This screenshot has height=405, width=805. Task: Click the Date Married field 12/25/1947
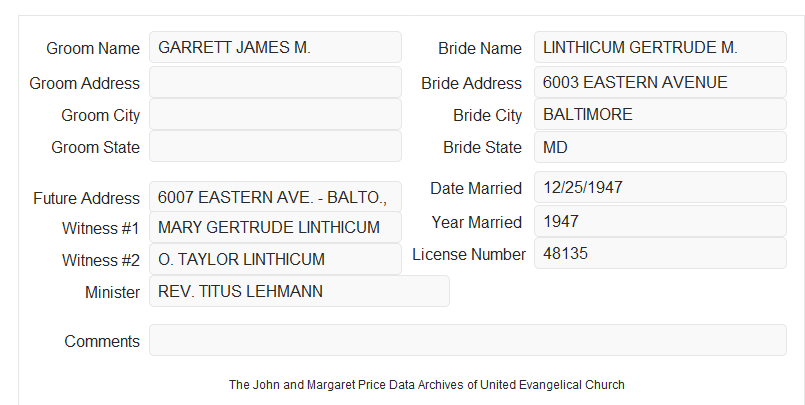pyautogui.click(x=660, y=187)
